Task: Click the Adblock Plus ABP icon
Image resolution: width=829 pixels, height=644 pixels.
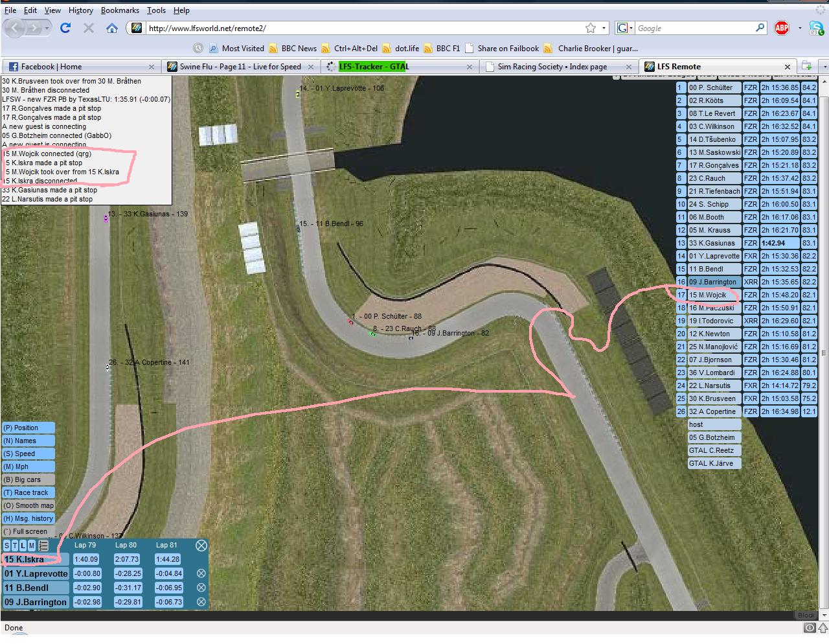Action: pyautogui.click(x=782, y=28)
